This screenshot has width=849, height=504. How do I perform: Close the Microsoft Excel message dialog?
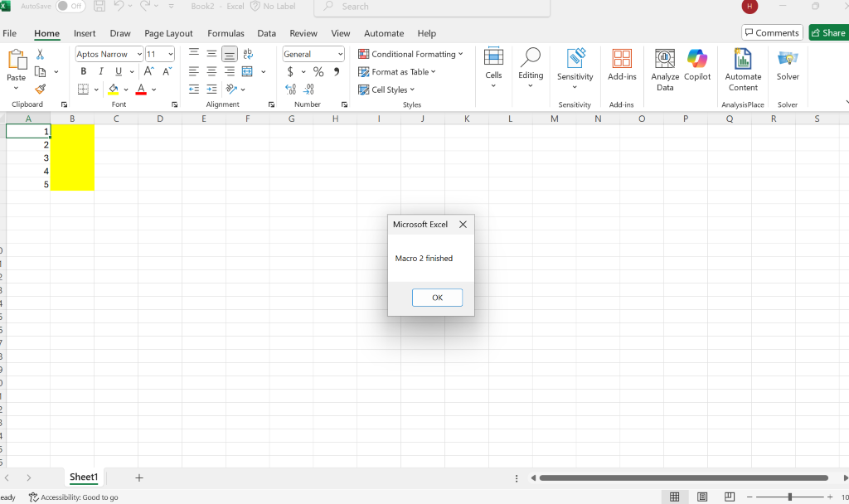(x=463, y=224)
